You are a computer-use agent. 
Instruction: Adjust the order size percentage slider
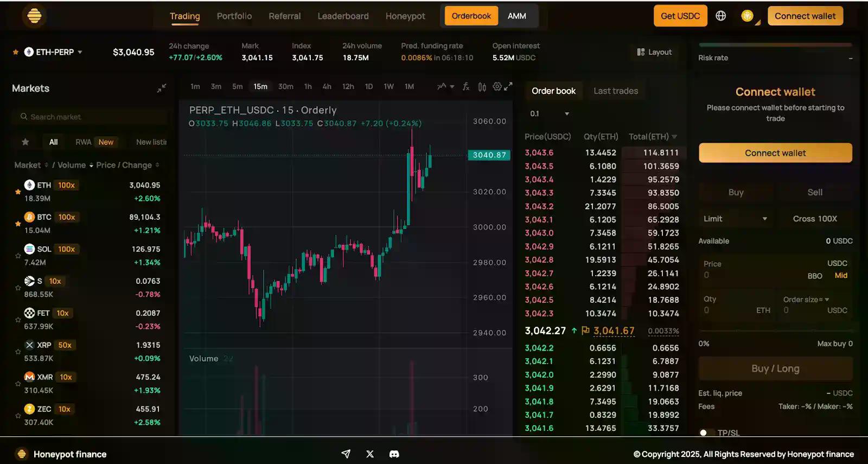pos(775,329)
